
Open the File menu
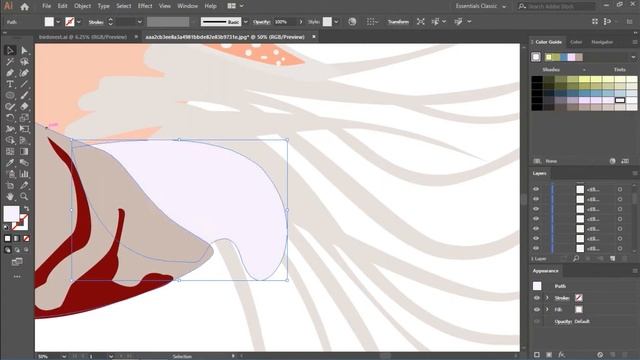pyautogui.click(x=47, y=6)
